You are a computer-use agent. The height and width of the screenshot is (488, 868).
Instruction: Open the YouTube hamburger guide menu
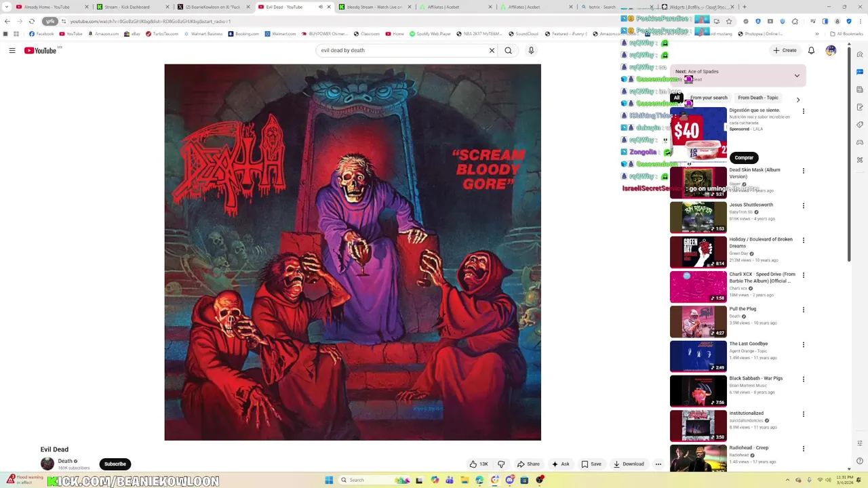pos(12,50)
